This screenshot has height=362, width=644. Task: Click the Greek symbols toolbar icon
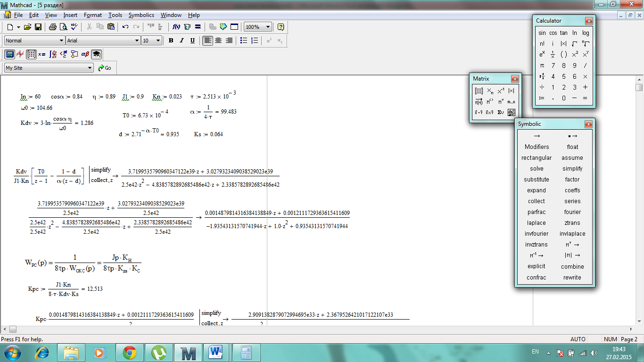(85, 54)
